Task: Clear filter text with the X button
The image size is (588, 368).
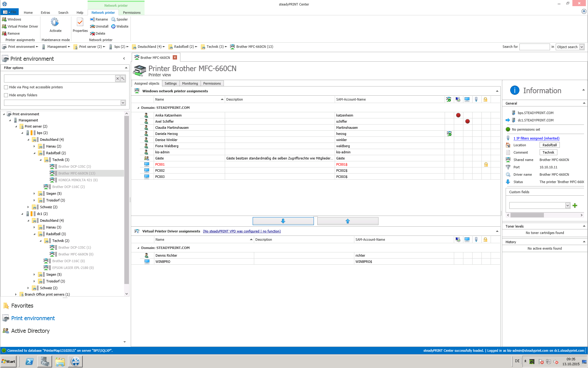Action: pos(117,79)
